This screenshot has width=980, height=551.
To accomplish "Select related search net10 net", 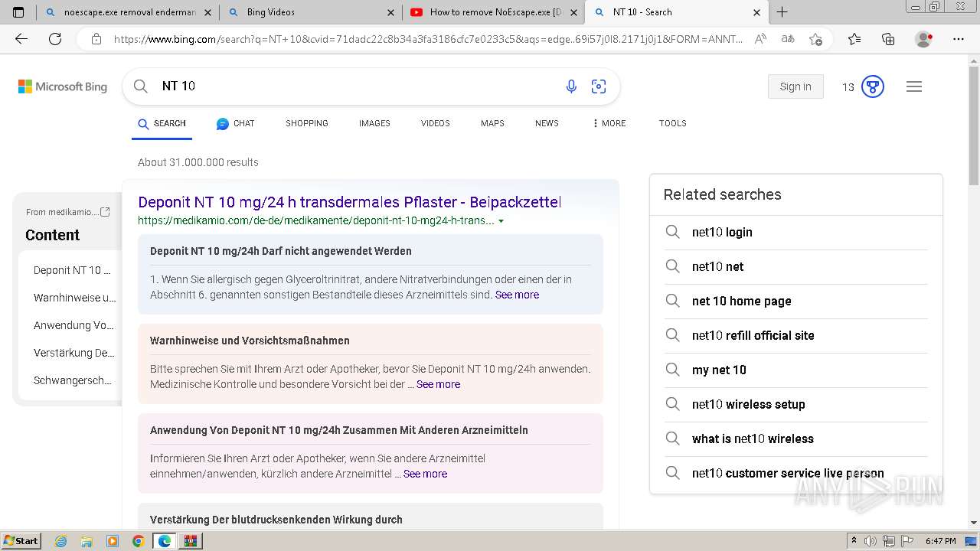I will 796,266.
